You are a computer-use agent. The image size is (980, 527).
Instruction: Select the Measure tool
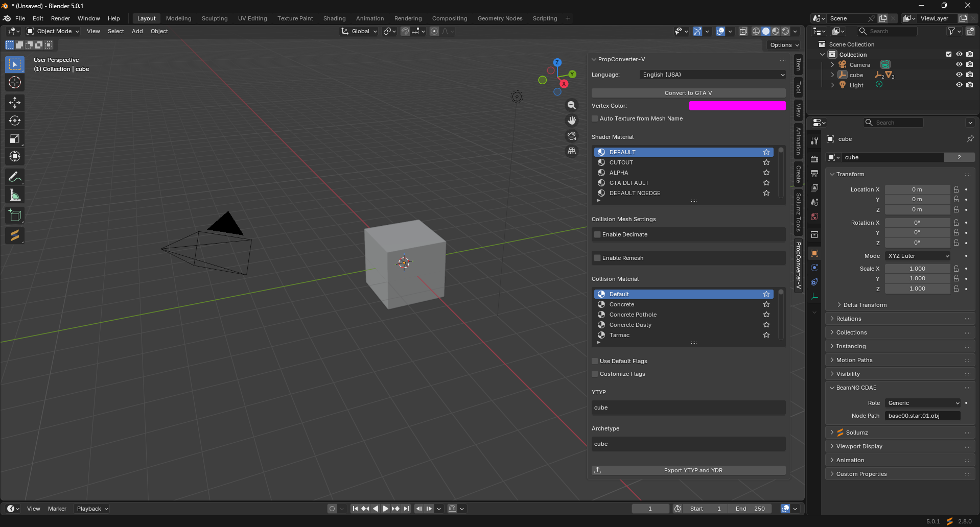pyautogui.click(x=15, y=195)
